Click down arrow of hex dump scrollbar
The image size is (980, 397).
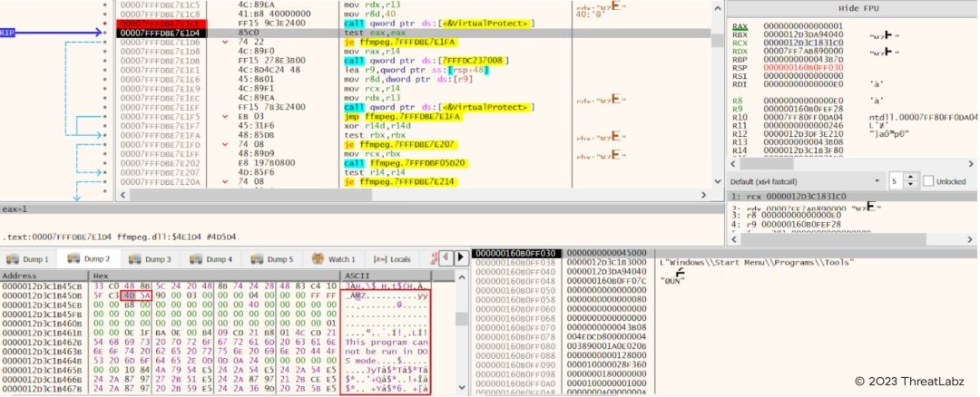pyautogui.click(x=461, y=390)
